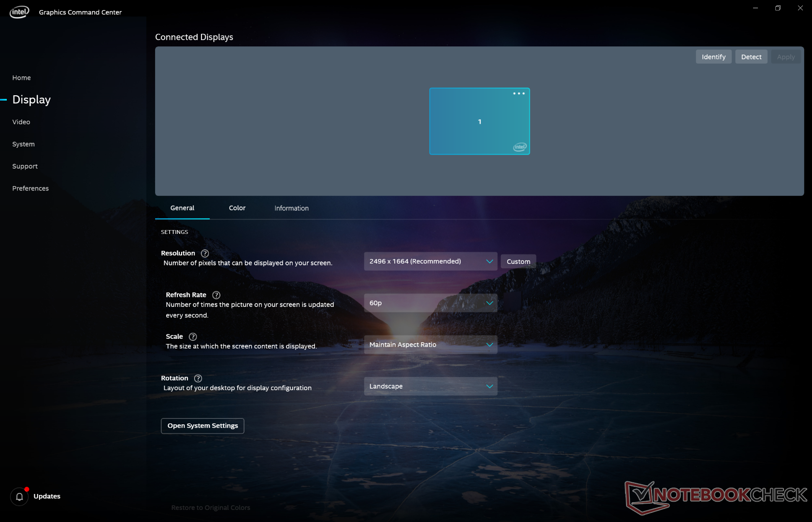The width and height of the screenshot is (812, 522).
Task: Show help for Rotation setting
Action: pos(198,378)
